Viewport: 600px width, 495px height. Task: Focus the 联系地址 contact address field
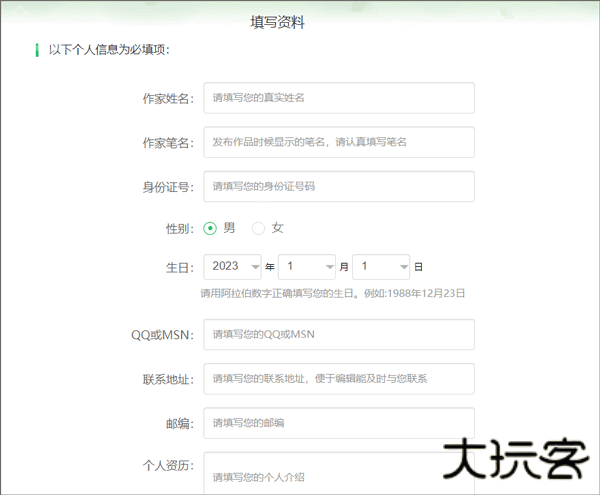click(x=338, y=379)
